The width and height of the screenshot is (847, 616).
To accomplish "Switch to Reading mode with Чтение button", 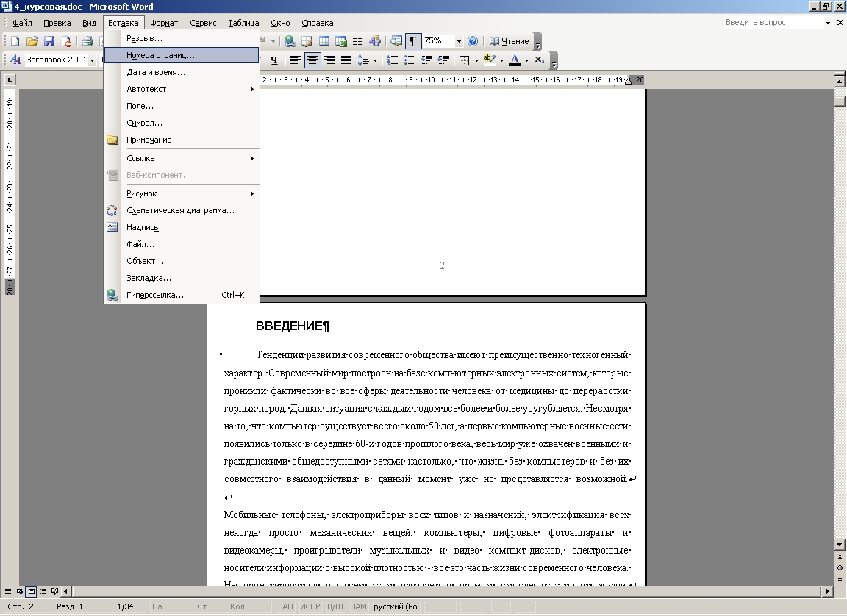I will [509, 41].
